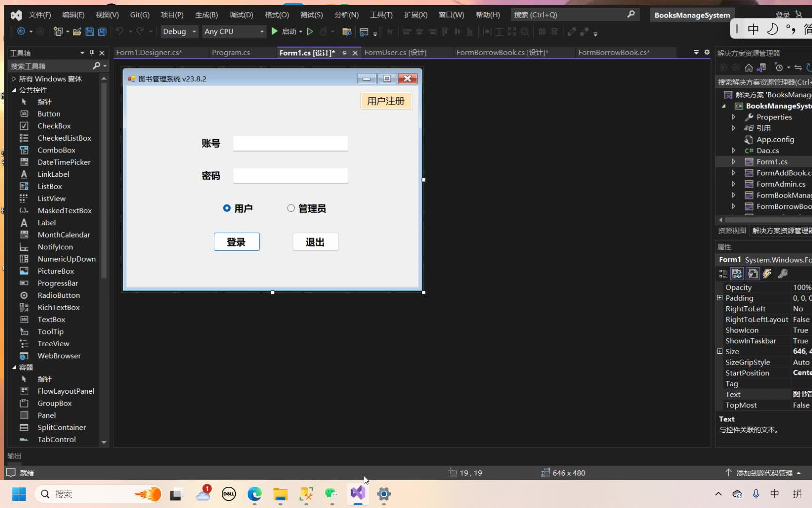Expand the Properties node in Solution Explorer
Image resolution: width=812 pixels, height=508 pixels.
point(734,117)
